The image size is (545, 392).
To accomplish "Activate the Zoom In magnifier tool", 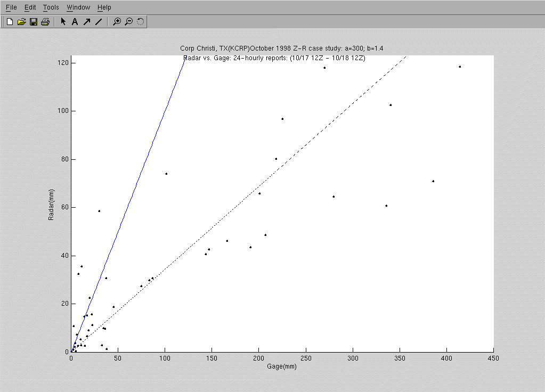I will click(117, 22).
